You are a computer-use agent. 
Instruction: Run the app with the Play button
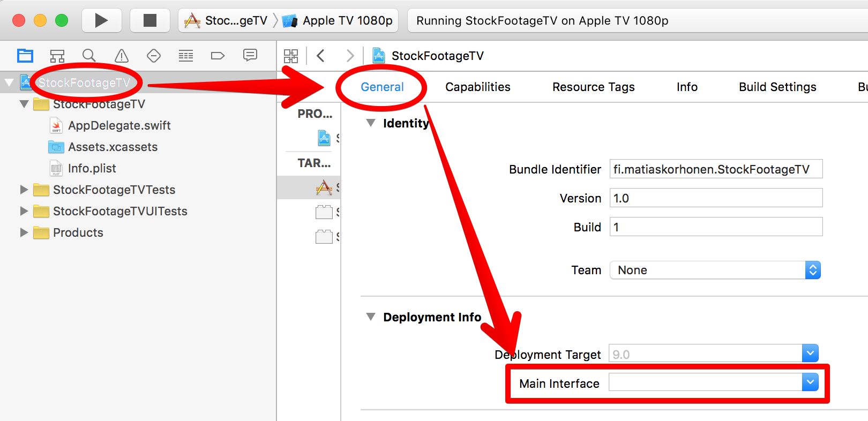(x=101, y=20)
